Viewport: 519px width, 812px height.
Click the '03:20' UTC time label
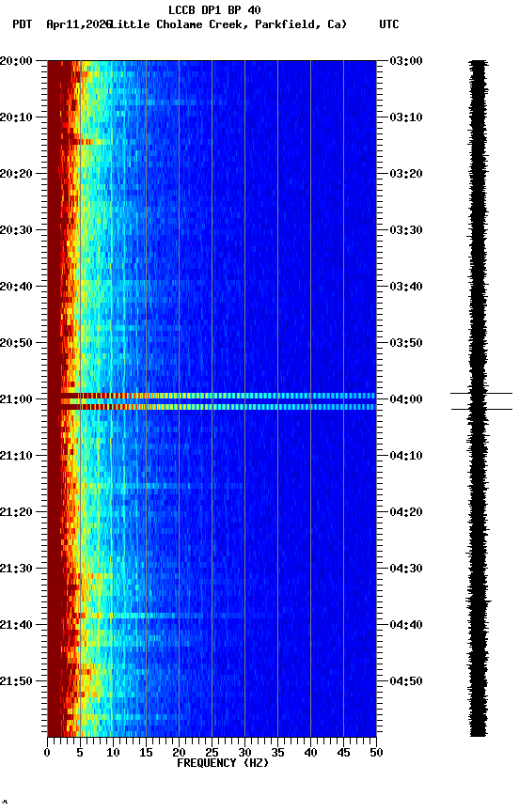406,174
